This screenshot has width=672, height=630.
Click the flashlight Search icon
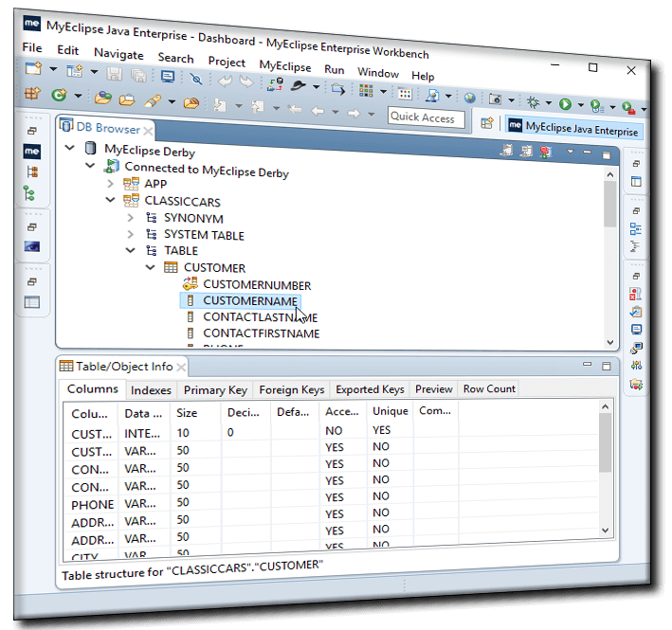[153, 100]
